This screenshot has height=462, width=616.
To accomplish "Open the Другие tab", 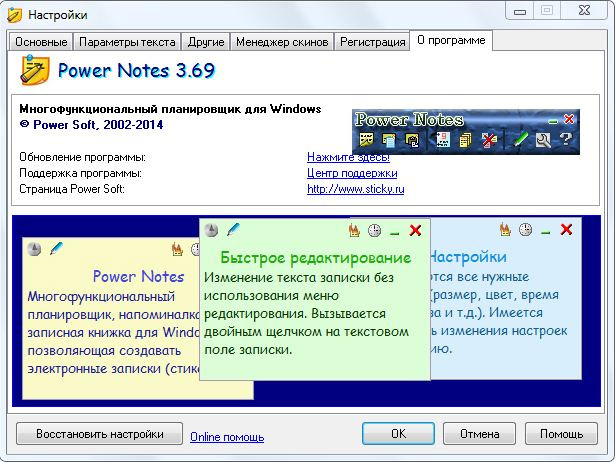I will 206,42.
